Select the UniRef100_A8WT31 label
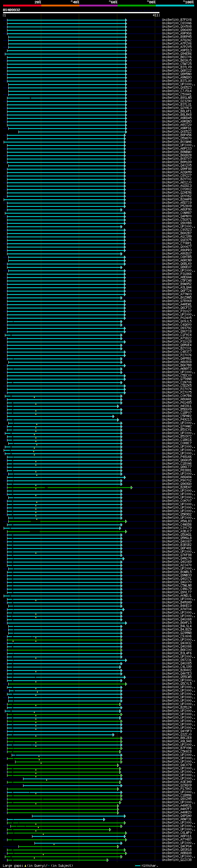 point(177,819)
